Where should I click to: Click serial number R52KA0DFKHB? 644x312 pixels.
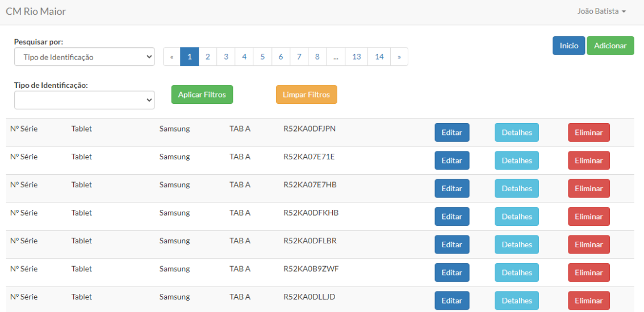point(311,213)
